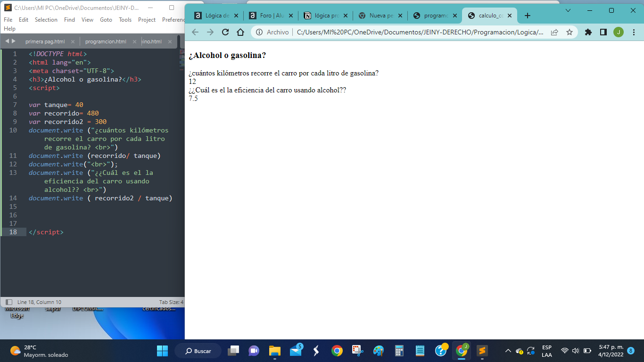Viewport: 644px width, 362px height.
Task: Open ESP LAA language switcher
Action: pyautogui.click(x=547, y=351)
